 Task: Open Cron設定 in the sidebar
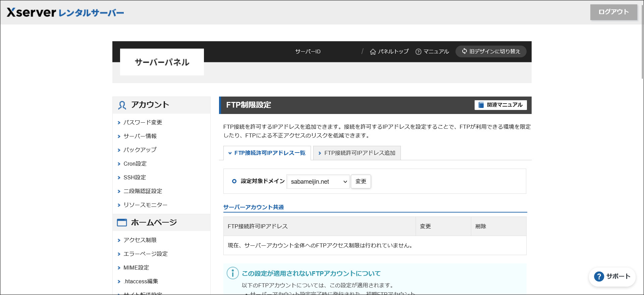[x=135, y=164]
